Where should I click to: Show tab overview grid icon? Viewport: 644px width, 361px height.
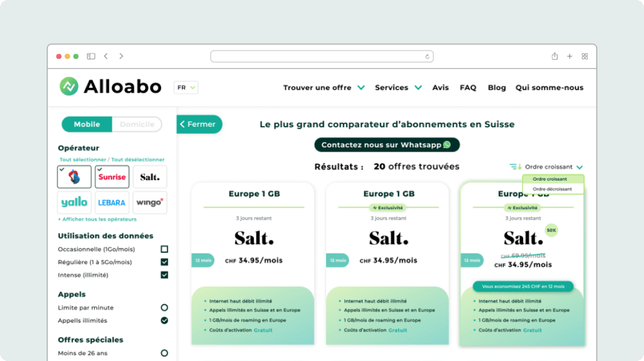pos(585,56)
